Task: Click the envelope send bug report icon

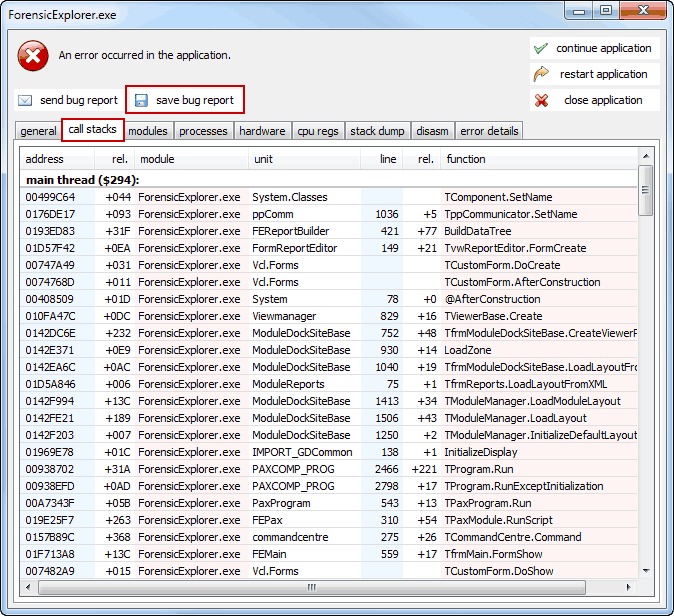Action: [x=25, y=100]
